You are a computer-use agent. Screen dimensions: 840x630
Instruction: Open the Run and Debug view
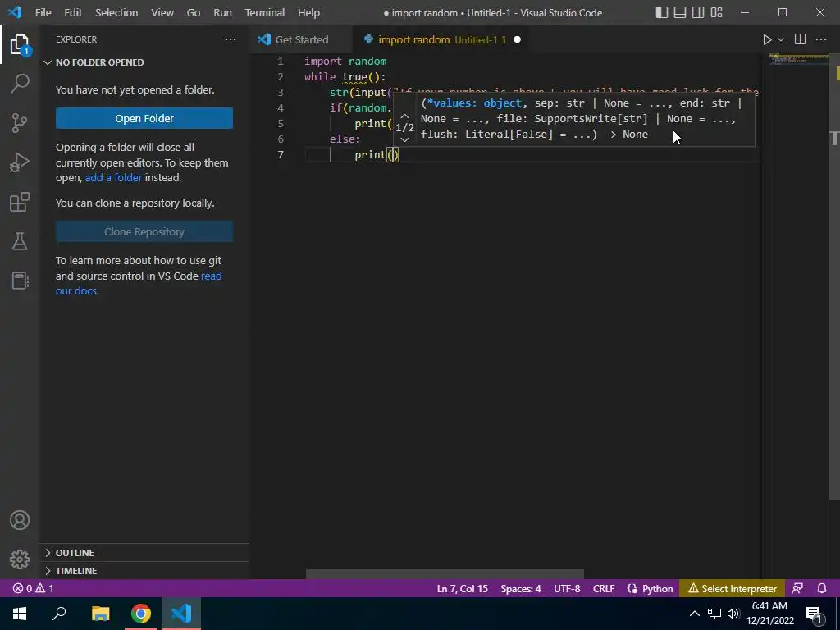pos(20,162)
